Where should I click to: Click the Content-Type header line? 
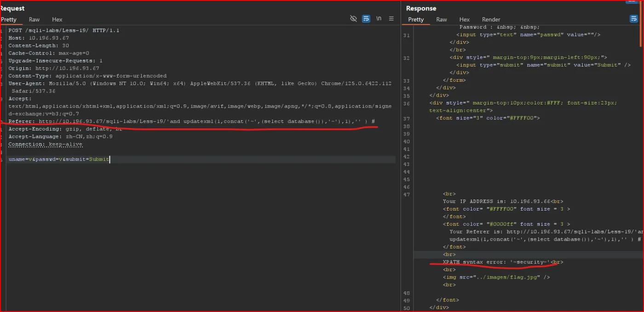click(x=87, y=76)
